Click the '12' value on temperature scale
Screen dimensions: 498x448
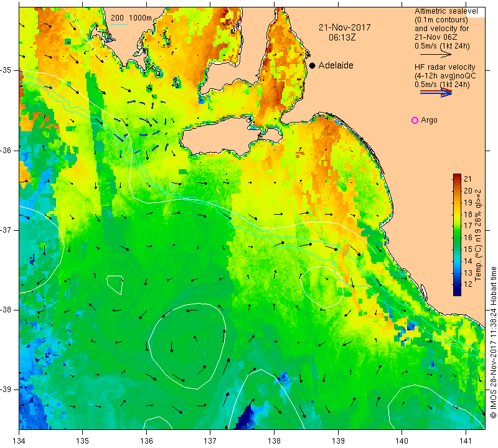(468, 284)
